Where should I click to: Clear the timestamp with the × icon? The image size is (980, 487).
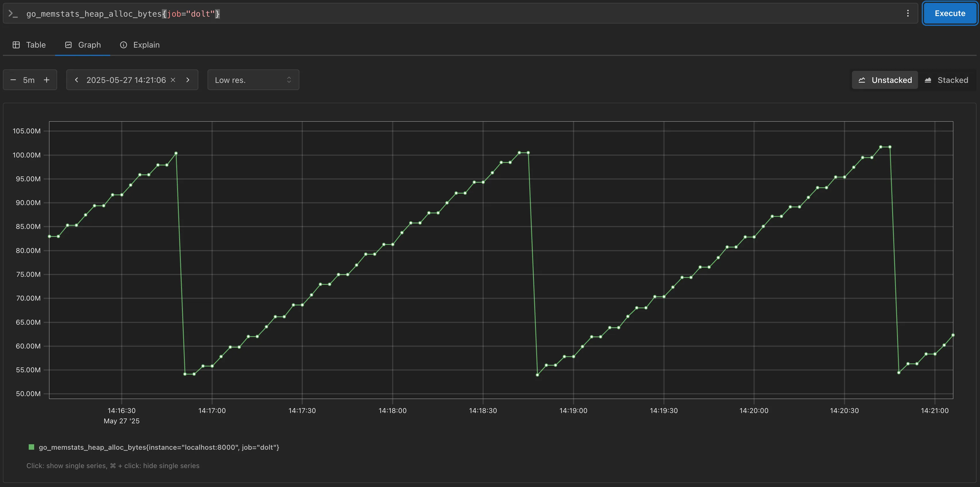click(x=173, y=80)
